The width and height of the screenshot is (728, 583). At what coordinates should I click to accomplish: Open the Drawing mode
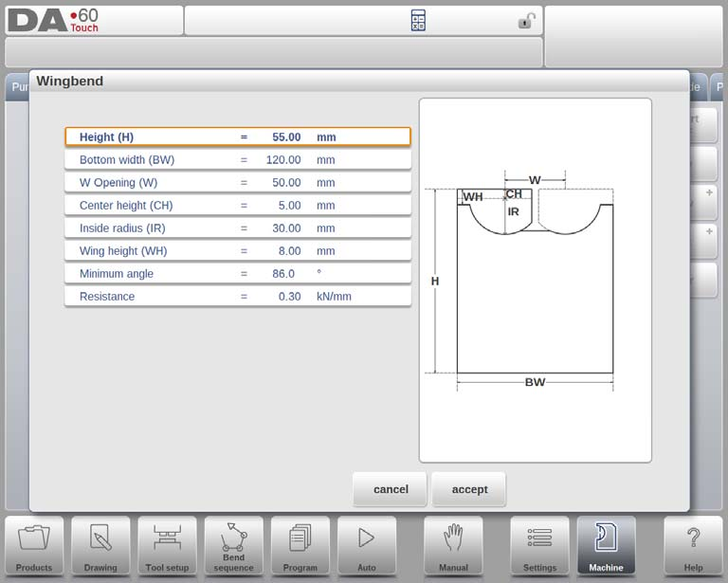click(x=100, y=546)
